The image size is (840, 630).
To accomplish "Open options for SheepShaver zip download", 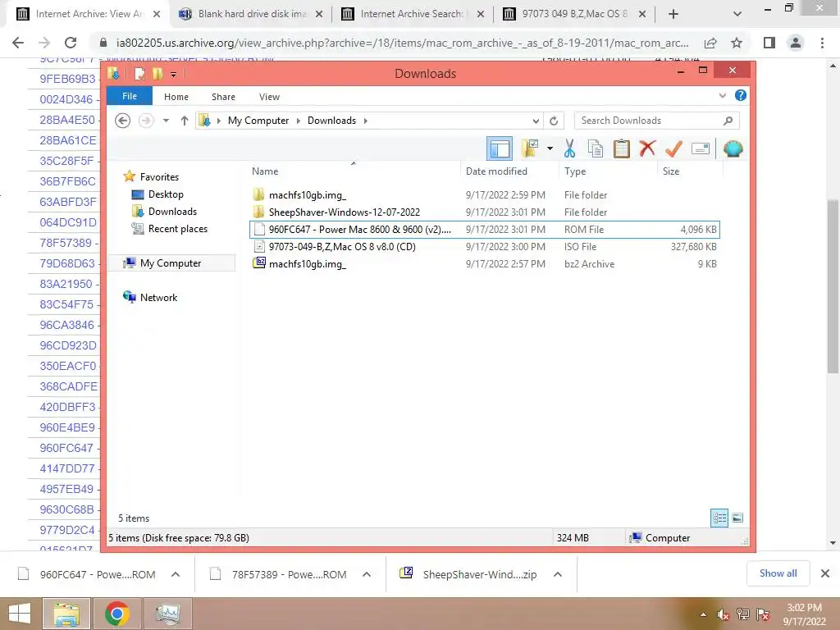I will (558, 574).
